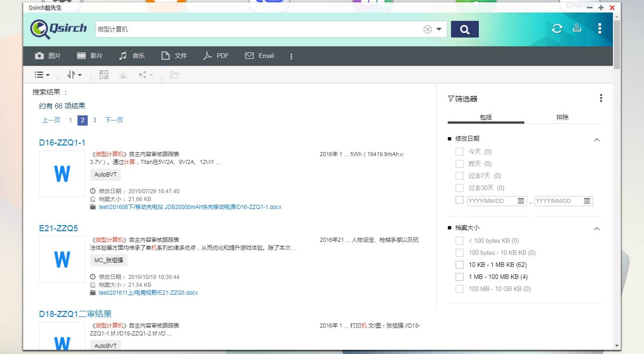Check the 1 MB - 100 MB filter

[x=459, y=277]
